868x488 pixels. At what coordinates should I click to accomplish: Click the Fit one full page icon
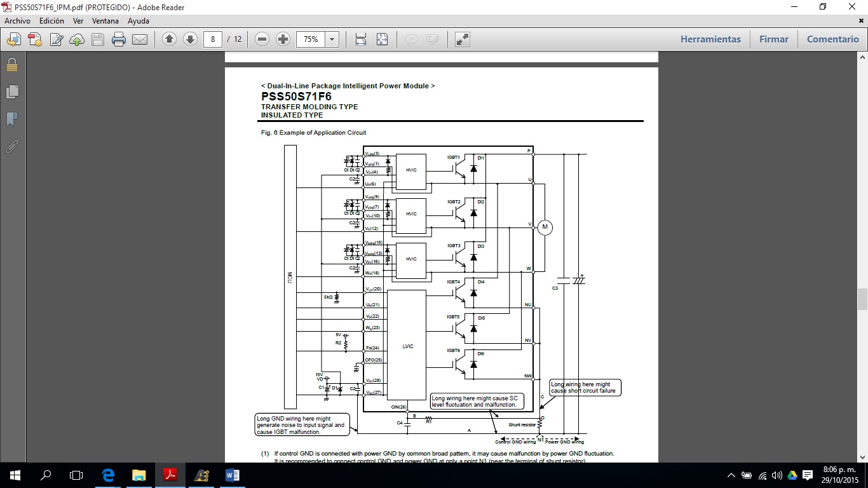(382, 39)
